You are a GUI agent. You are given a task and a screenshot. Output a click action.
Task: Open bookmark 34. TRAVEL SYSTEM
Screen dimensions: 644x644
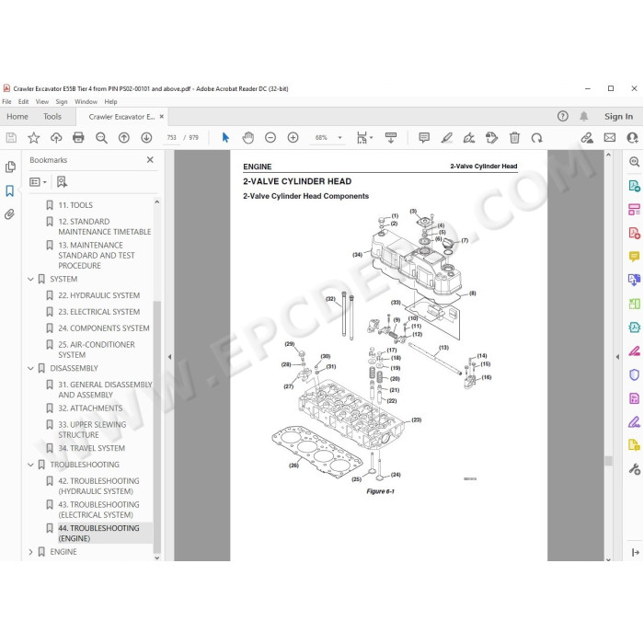91,448
